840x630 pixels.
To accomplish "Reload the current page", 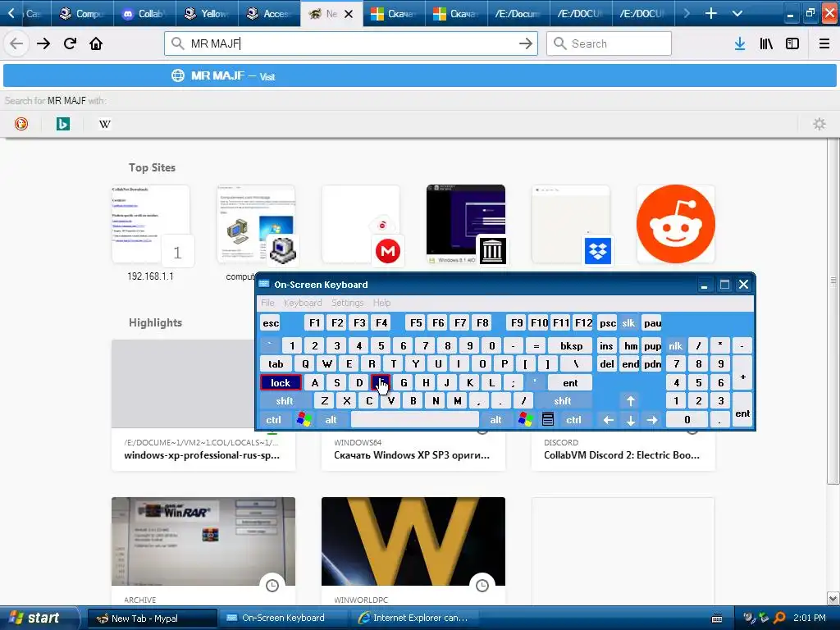I will point(70,44).
